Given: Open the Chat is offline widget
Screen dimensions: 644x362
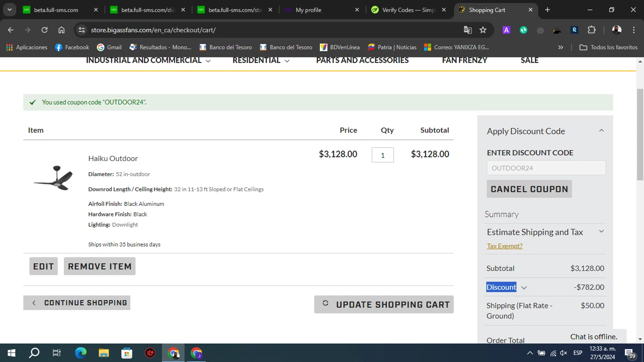Looking at the screenshot, I should (x=594, y=337).
